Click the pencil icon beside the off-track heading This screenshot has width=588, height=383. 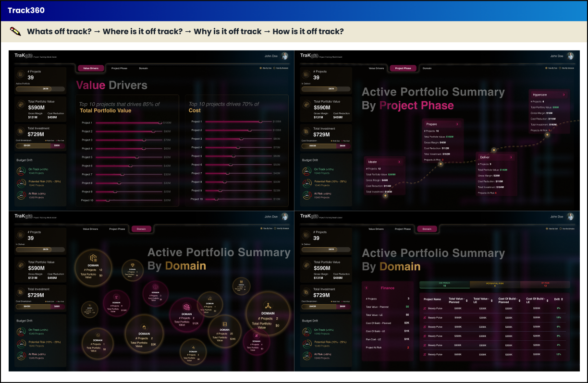(x=16, y=32)
